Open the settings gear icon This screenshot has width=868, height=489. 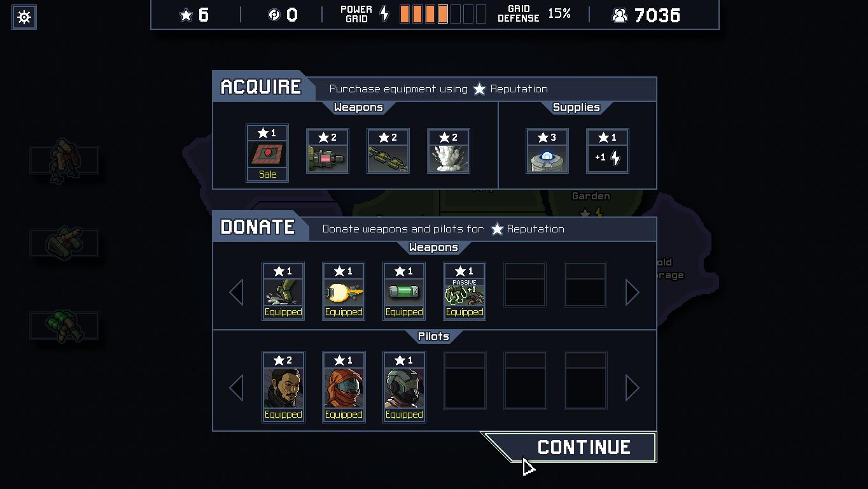point(24,17)
